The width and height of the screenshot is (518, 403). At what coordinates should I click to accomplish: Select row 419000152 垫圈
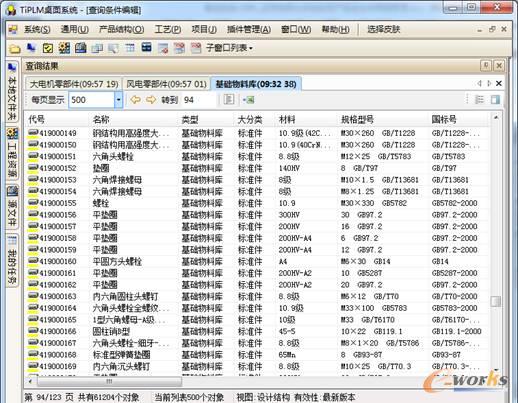coord(257,168)
